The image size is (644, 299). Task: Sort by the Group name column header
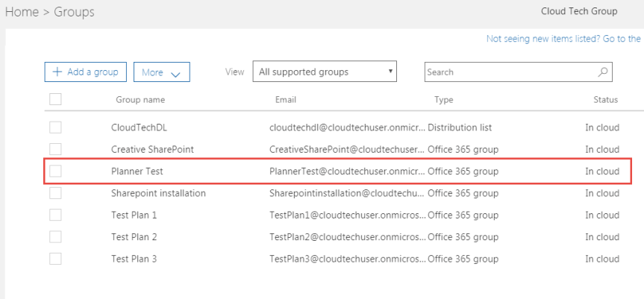pyautogui.click(x=140, y=100)
